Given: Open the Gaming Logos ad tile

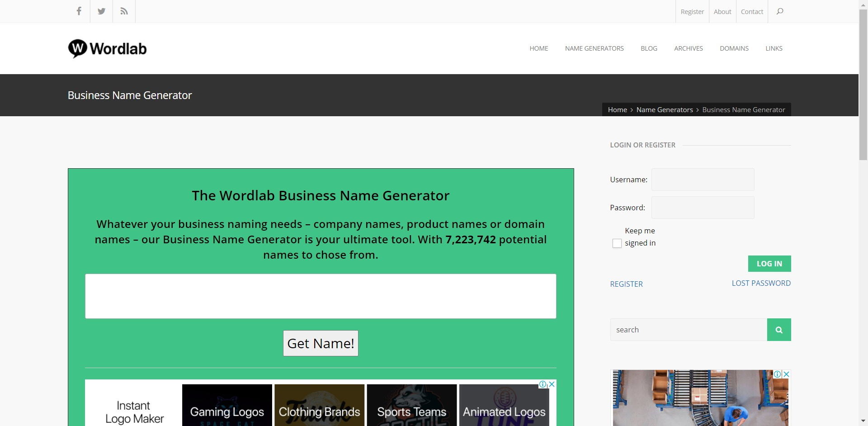Looking at the screenshot, I should [x=227, y=405].
